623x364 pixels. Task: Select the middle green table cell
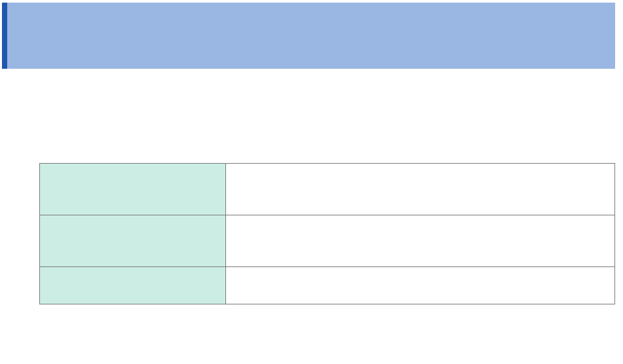132,241
